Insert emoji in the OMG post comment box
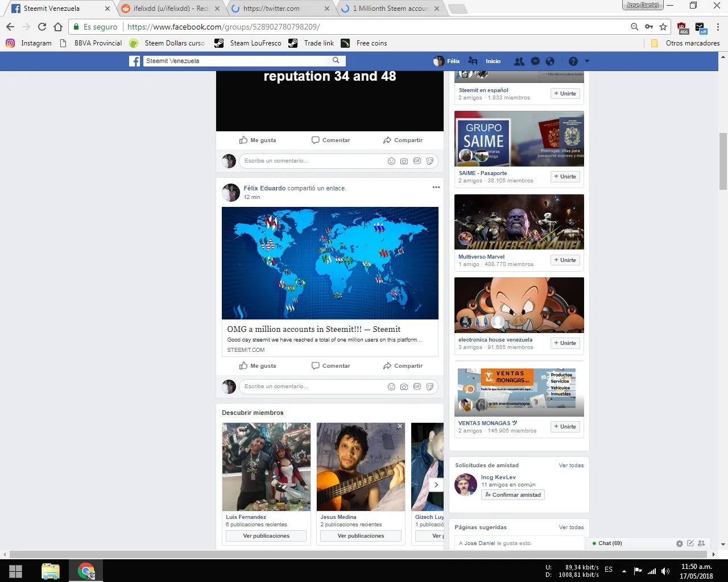 point(391,386)
